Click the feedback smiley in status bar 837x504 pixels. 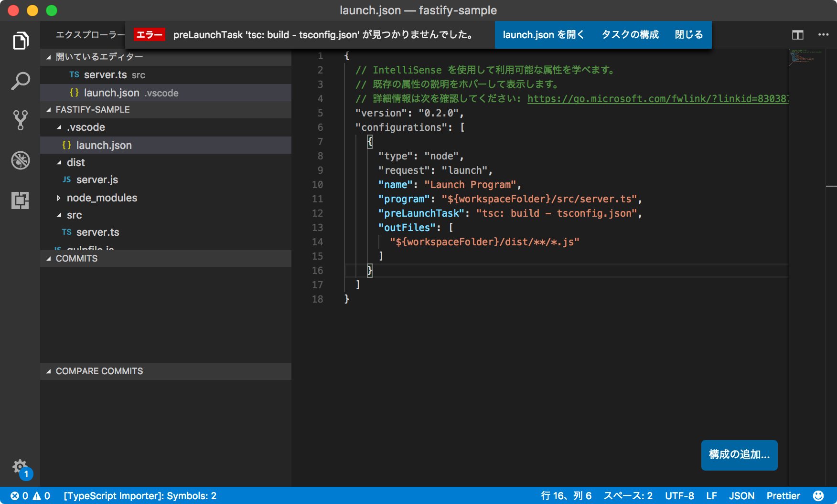(818, 496)
